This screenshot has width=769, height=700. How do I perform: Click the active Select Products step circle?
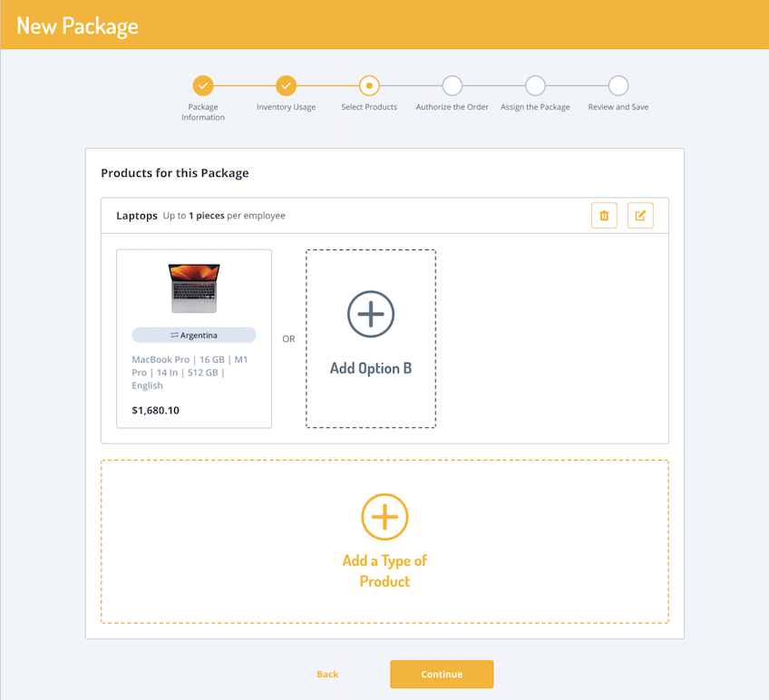click(x=369, y=86)
